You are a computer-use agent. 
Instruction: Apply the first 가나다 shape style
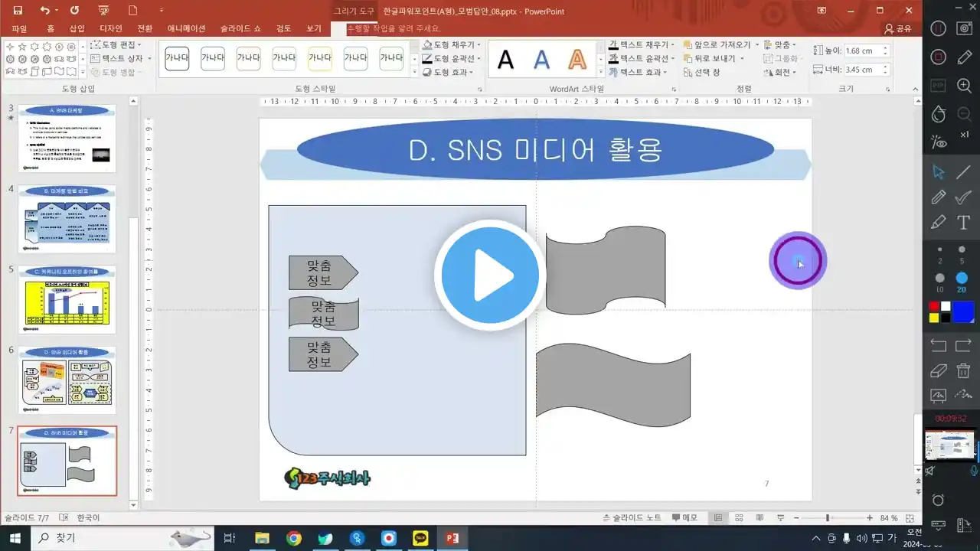(177, 58)
